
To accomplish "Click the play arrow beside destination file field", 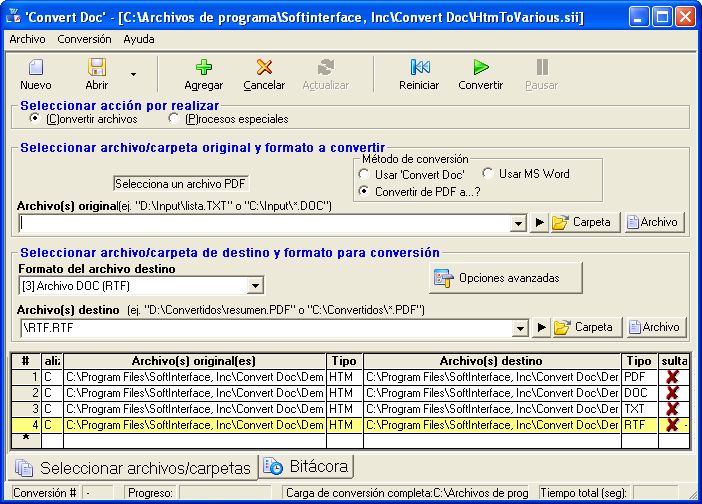I will click(x=541, y=327).
